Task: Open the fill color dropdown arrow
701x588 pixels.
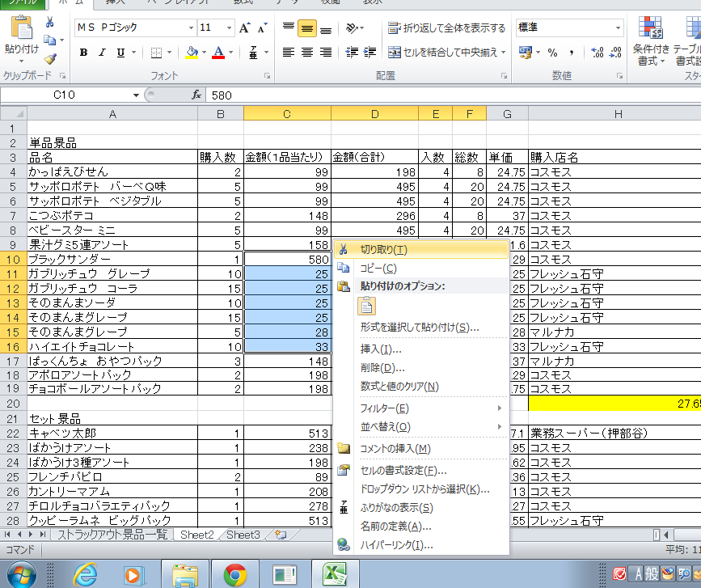Action: (205, 53)
